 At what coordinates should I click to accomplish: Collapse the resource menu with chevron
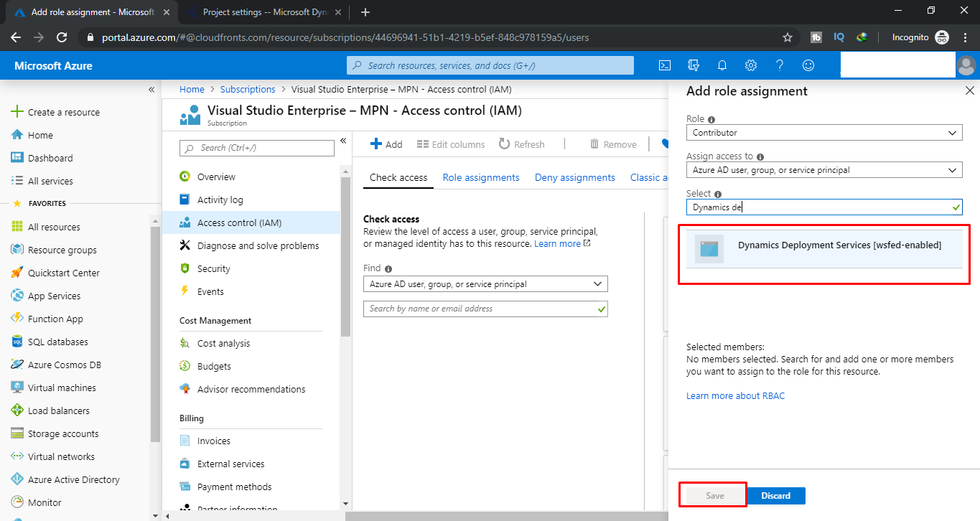coord(343,141)
